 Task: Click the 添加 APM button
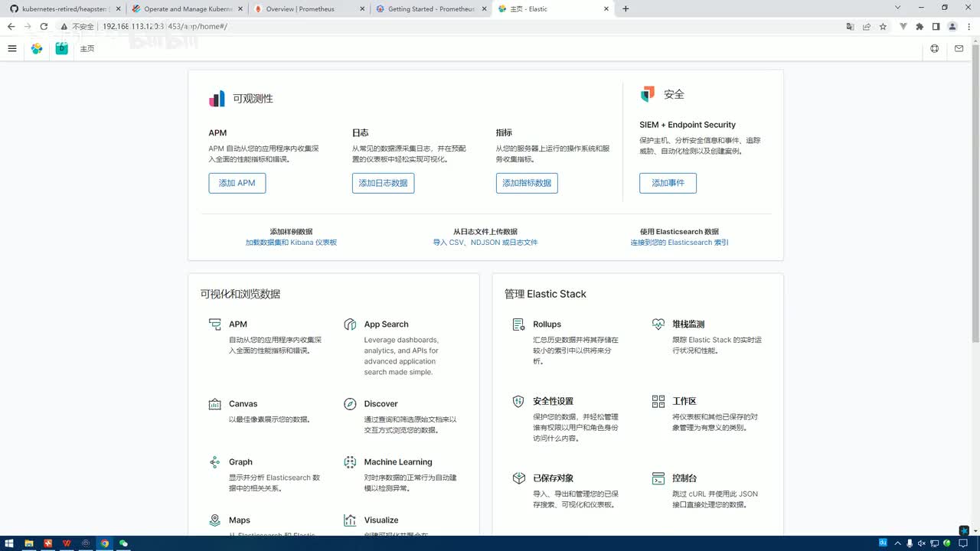pos(237,183)
